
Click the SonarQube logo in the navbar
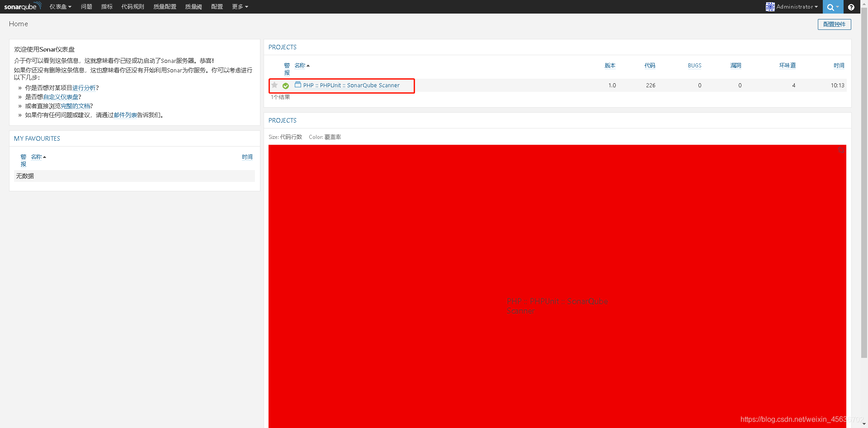pos(22,6)
